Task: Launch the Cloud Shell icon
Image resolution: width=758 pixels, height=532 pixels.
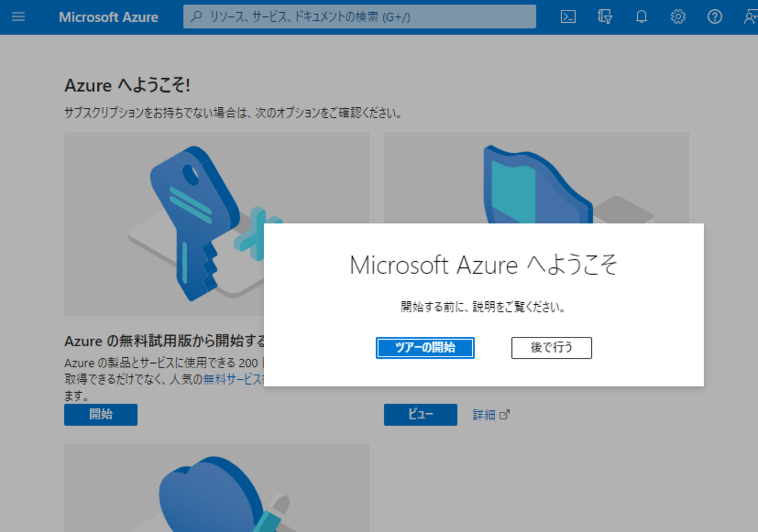Action: (x=568, y=17)
